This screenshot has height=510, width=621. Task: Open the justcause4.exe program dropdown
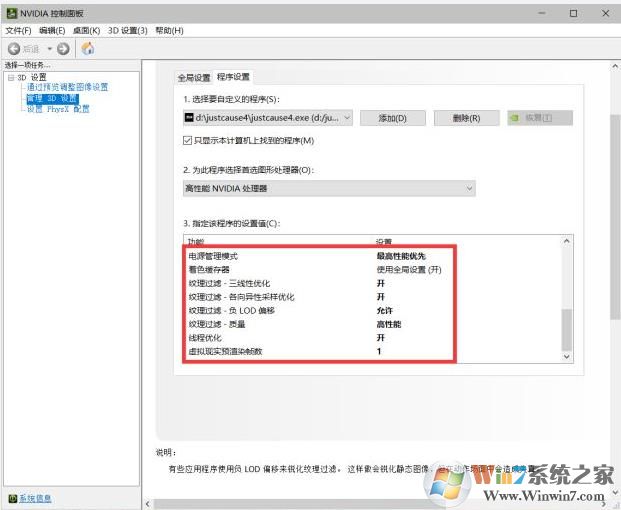coord(268,118)
